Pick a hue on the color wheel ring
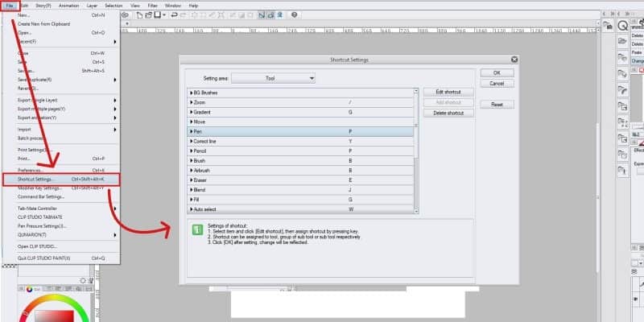644x322 pixels. point(55,298)
